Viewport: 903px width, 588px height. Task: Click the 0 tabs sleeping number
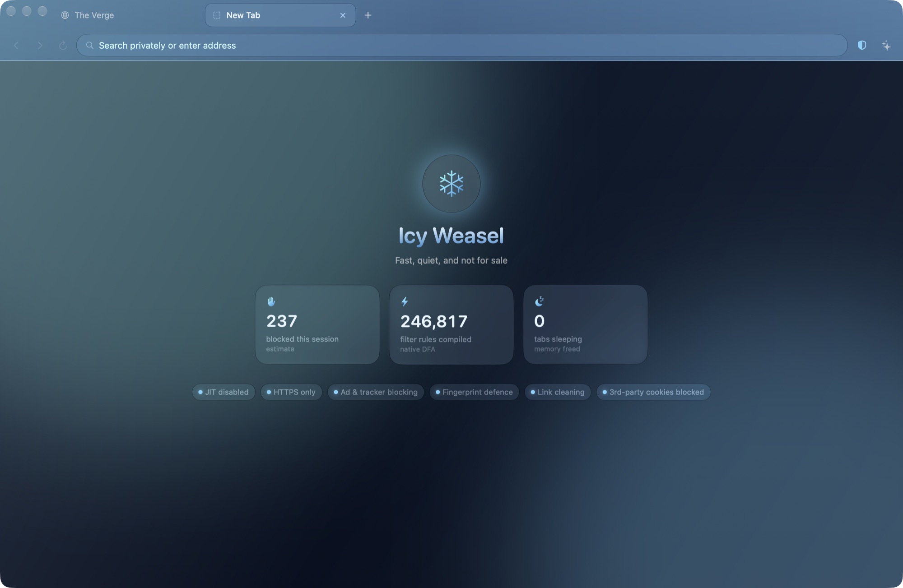[x=539, y=321]
